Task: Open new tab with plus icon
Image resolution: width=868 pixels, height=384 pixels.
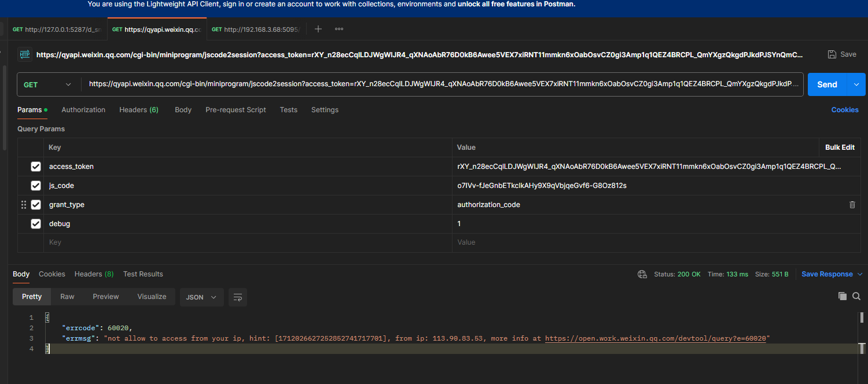Action: pyautogui.click(x=318, y=29)
